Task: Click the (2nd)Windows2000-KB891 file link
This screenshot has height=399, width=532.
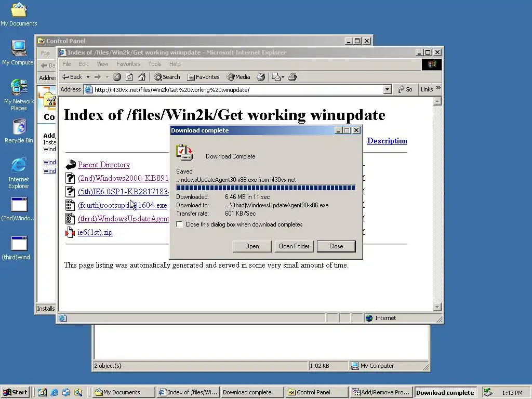Action: click(123, 178)
